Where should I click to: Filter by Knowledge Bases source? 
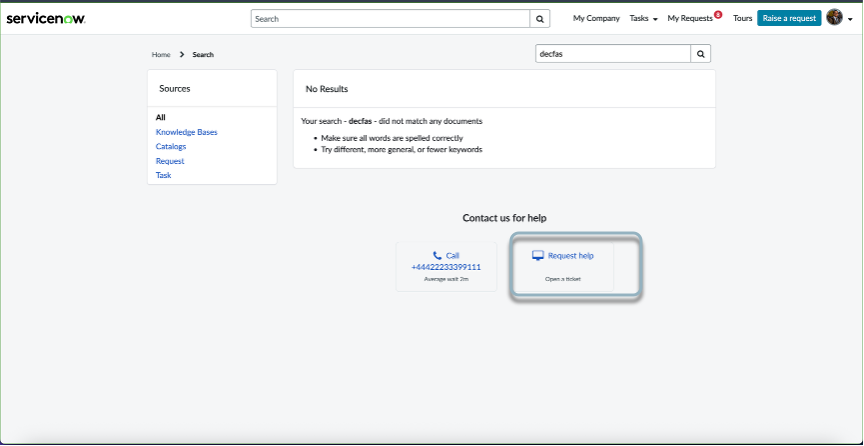click(x=186, y=132)
